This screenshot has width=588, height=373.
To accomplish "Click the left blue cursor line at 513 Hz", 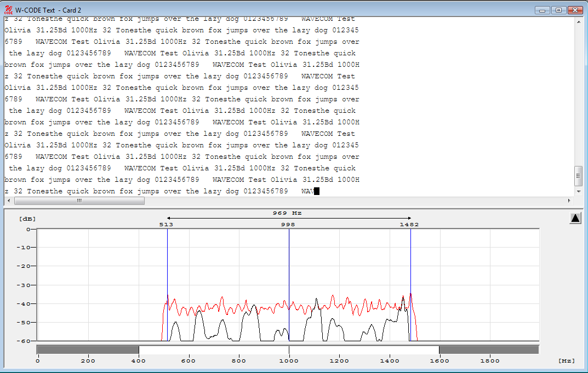I will [167, 285].
